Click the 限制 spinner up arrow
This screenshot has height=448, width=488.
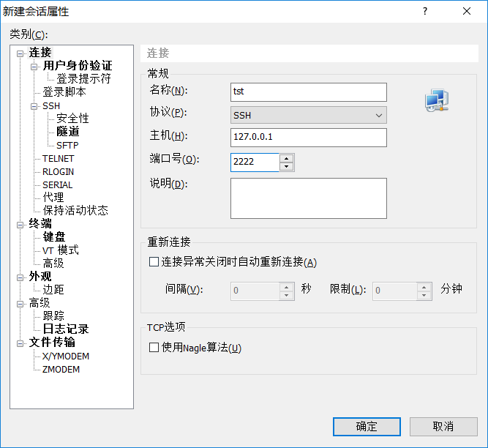424,287
